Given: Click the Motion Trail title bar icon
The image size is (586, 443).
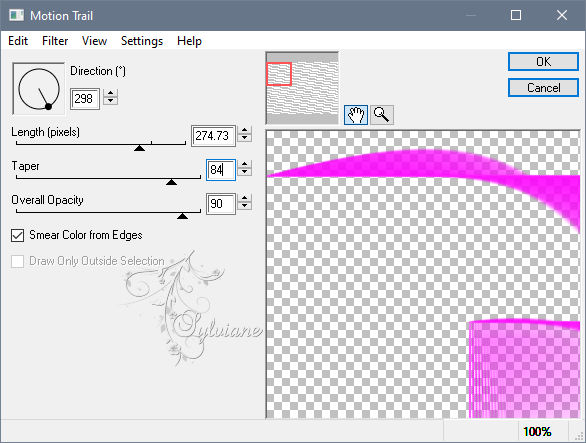Looking at the screenshot, I should [x=16, y=15].
